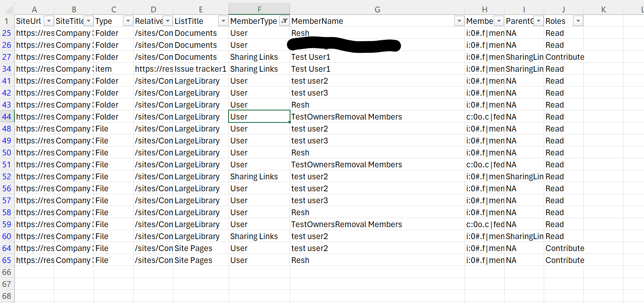Open the Roles column filter dropdown
Screen dimensions: 644x303
[578, 21]
